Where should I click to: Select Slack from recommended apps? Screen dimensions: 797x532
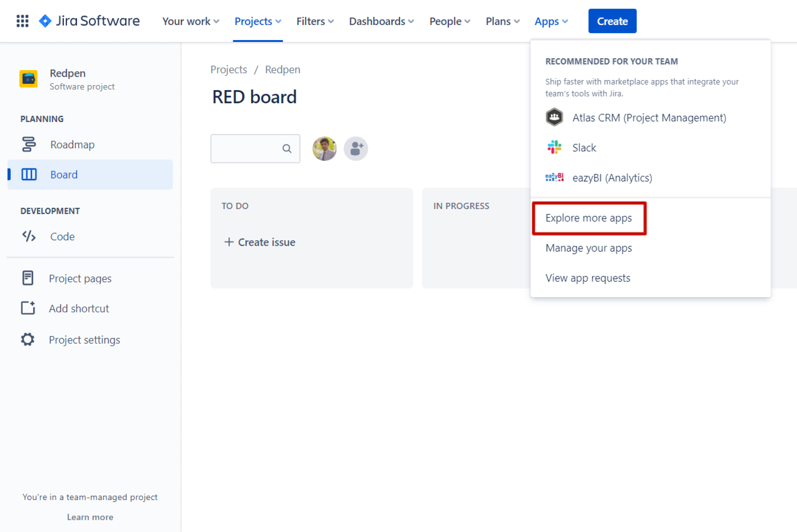[x=650, y=147]
